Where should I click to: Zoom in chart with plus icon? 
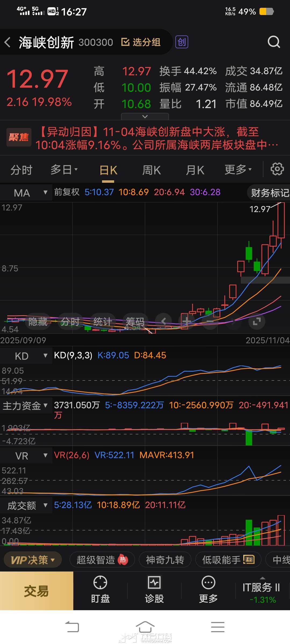pyautogui.click(x=186, y=321)
